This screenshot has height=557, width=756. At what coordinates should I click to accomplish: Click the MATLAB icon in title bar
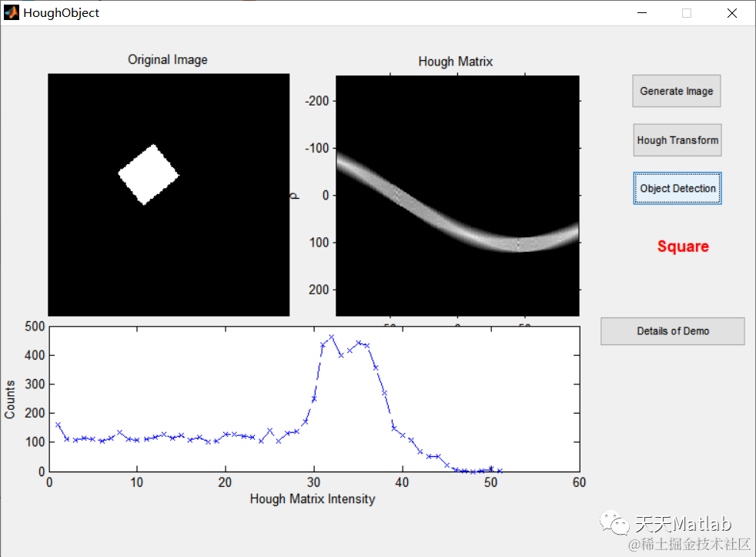point(11,12)
